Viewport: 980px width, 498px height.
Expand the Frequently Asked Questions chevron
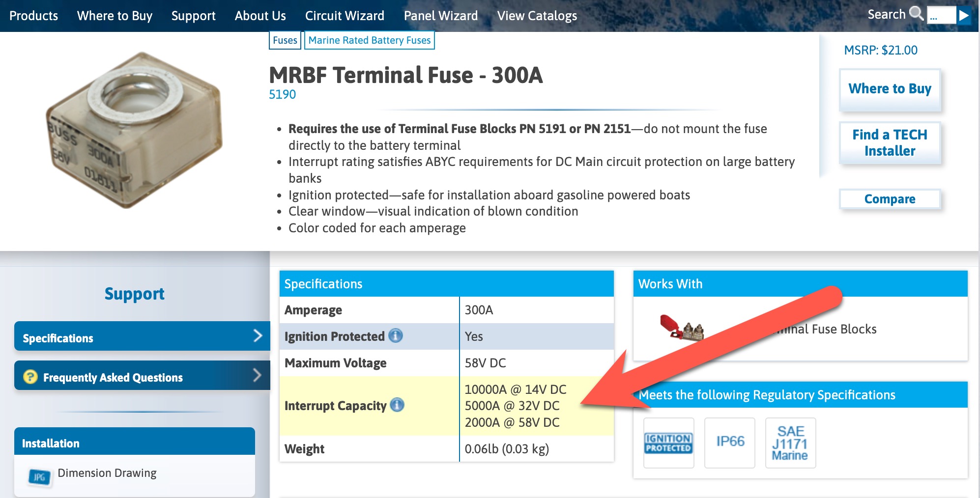tap(258, 376)
